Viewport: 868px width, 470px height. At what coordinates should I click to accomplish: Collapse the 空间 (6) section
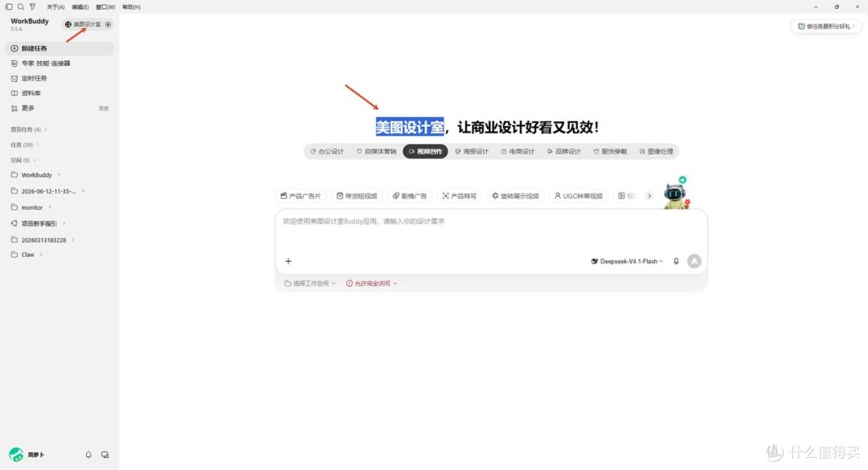(24, 161)
